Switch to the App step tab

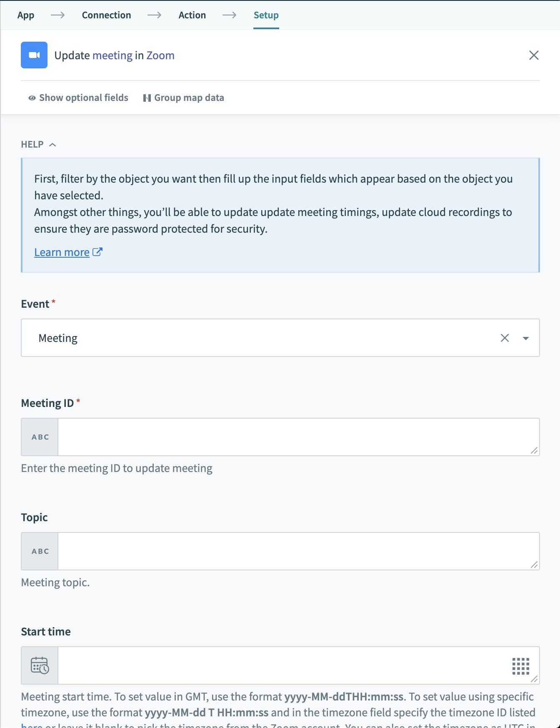[x=26, y=15]
